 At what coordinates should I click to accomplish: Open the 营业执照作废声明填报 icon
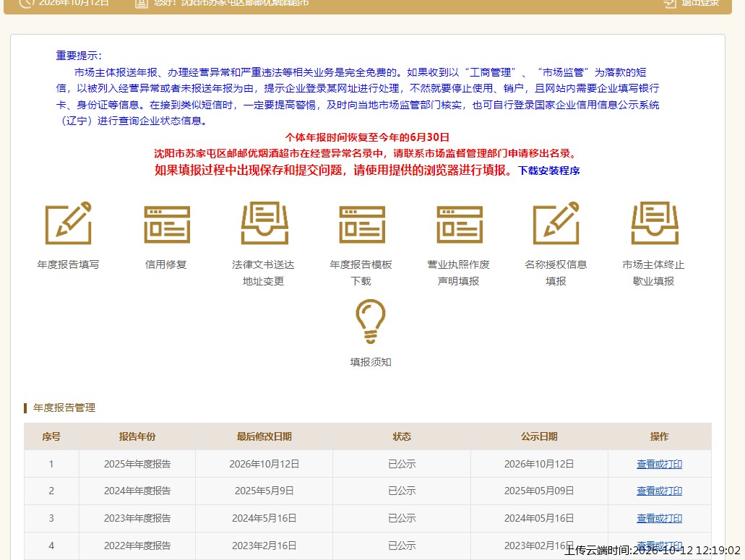point(460,224)
